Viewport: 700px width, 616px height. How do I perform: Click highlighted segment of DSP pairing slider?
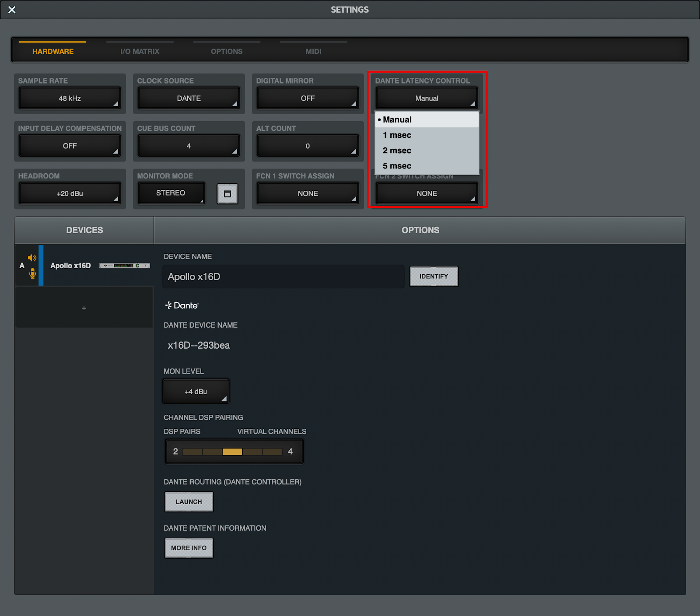pos(232,451)
